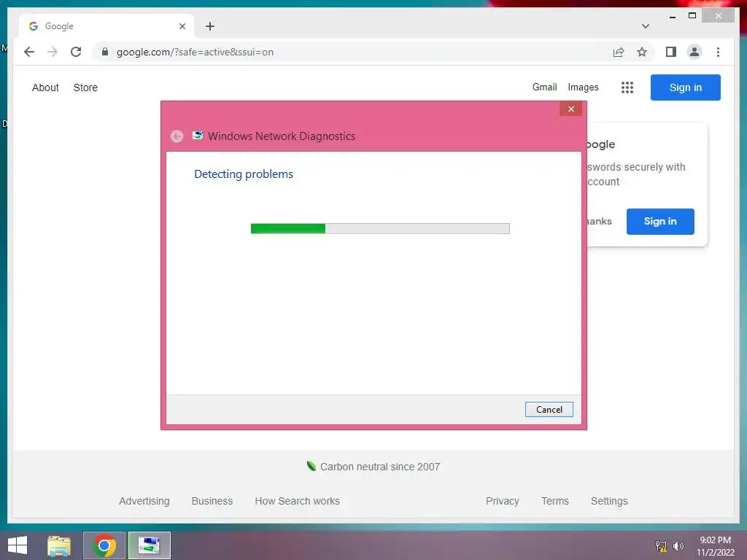Reload the Google page
The image size is (747, 560).
point(76,52)
